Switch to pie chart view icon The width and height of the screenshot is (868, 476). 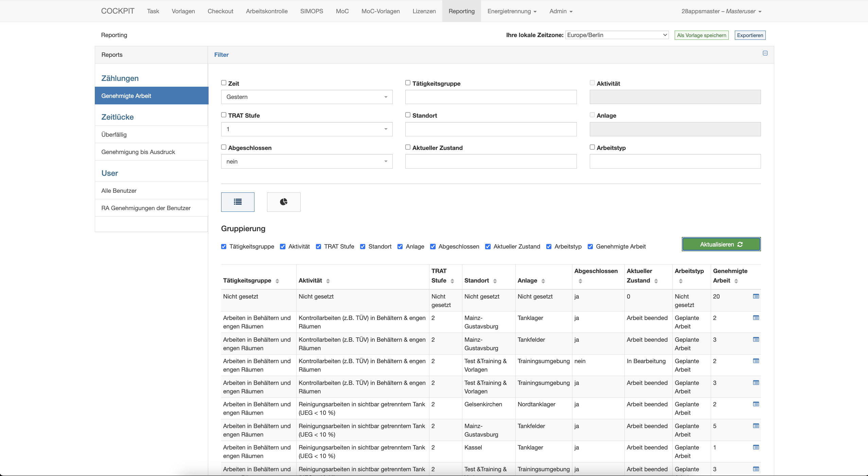283,202
